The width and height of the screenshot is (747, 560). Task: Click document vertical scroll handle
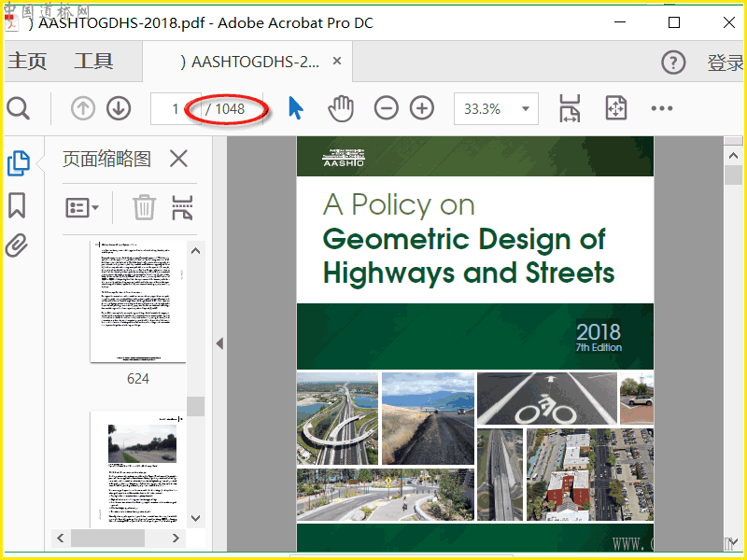[734, 175]
